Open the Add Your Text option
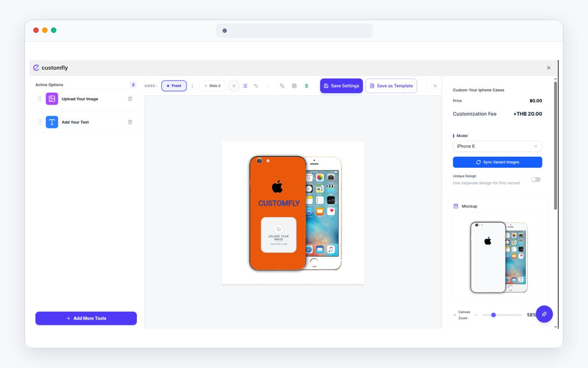 point(86,122)
